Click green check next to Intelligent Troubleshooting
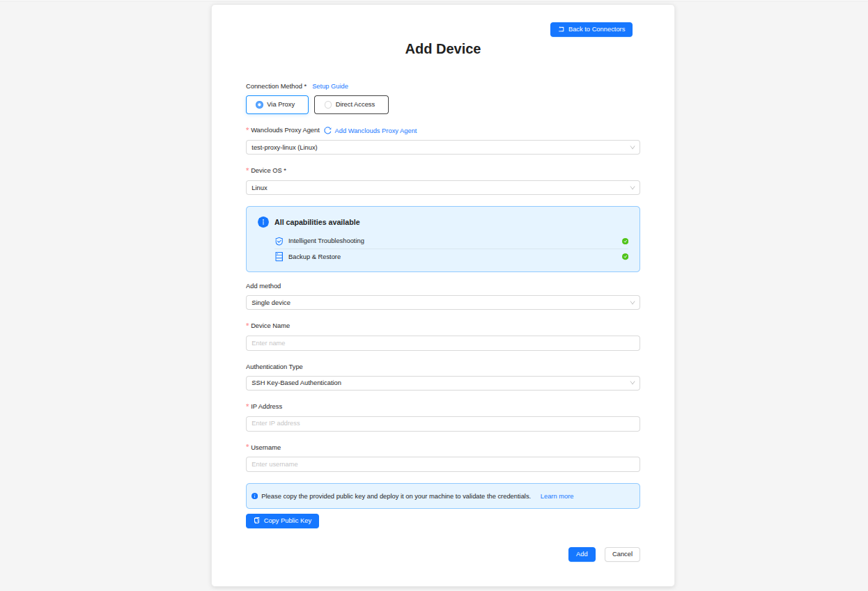 (625, 241)
